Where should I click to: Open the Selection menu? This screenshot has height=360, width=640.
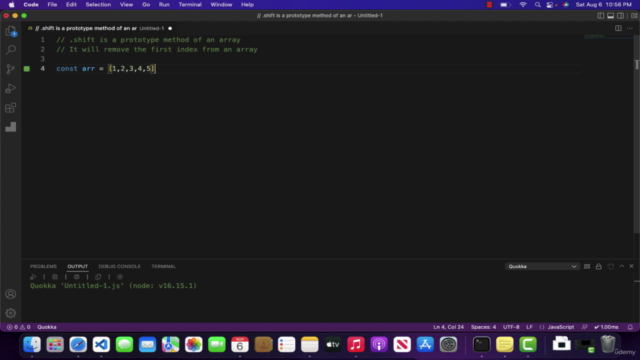(98, 4)
